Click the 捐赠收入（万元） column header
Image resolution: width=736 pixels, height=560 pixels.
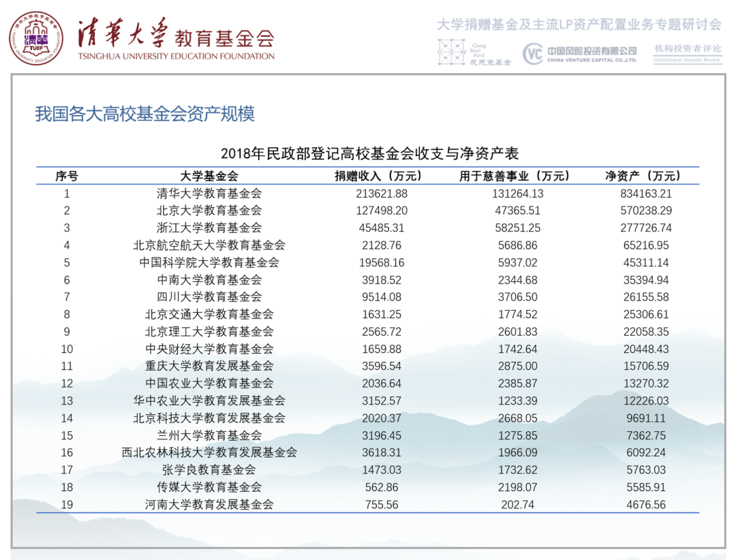point(378,176)
